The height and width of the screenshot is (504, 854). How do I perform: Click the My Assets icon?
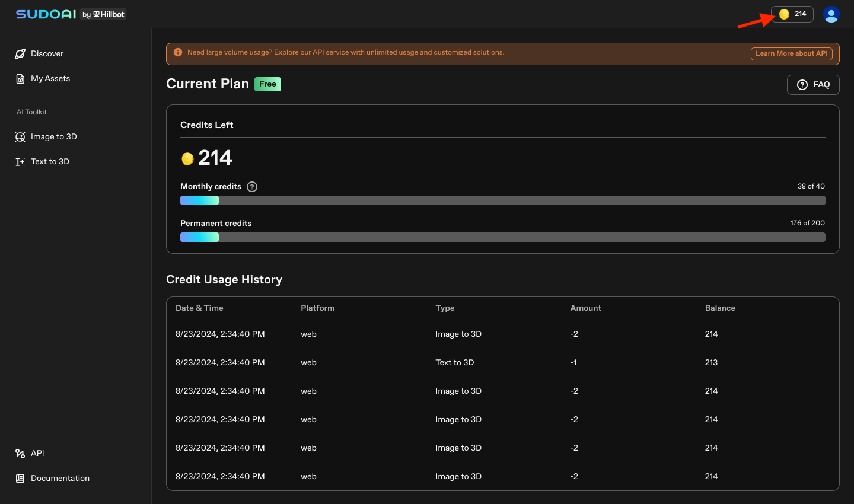pos(20,79)
